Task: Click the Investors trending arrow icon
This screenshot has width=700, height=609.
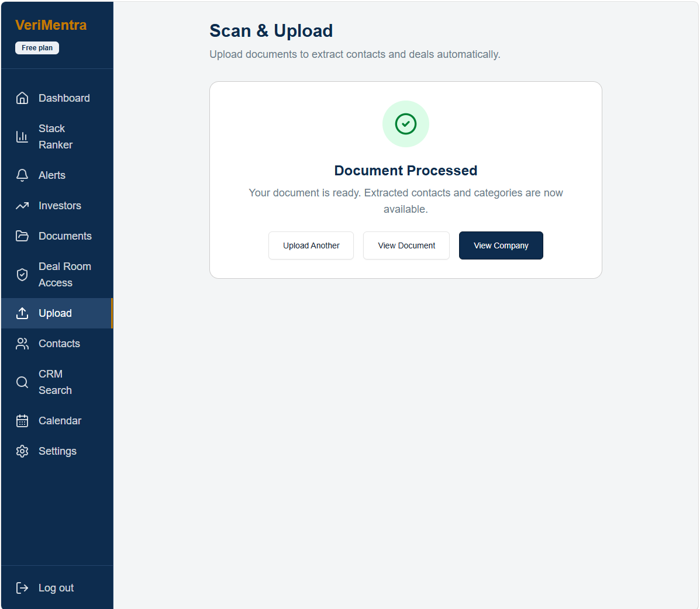Action: tap(22, 206)
